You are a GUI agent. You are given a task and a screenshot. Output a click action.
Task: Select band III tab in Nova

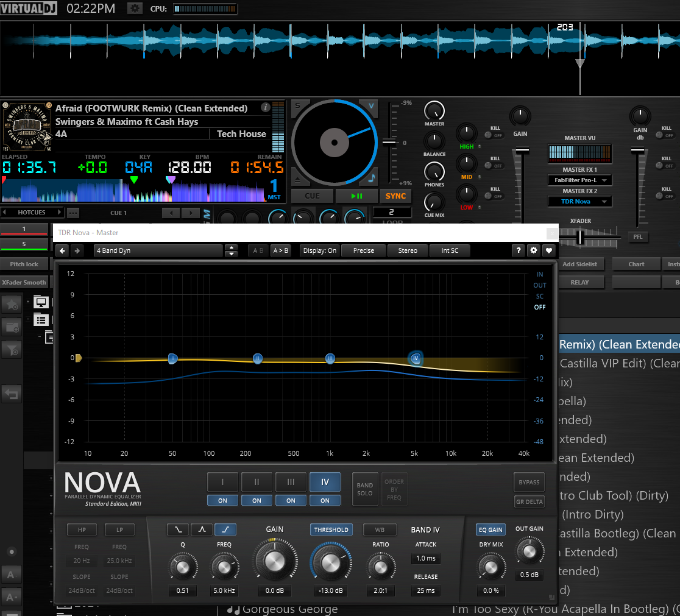point(291,482)
